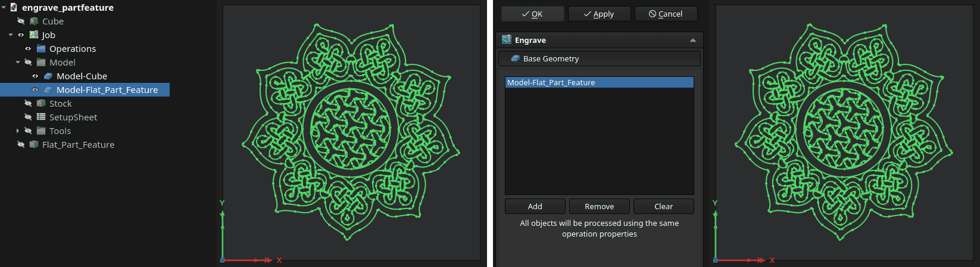Select the Stock tree item

pyautogui.click(x=61, y=104)
